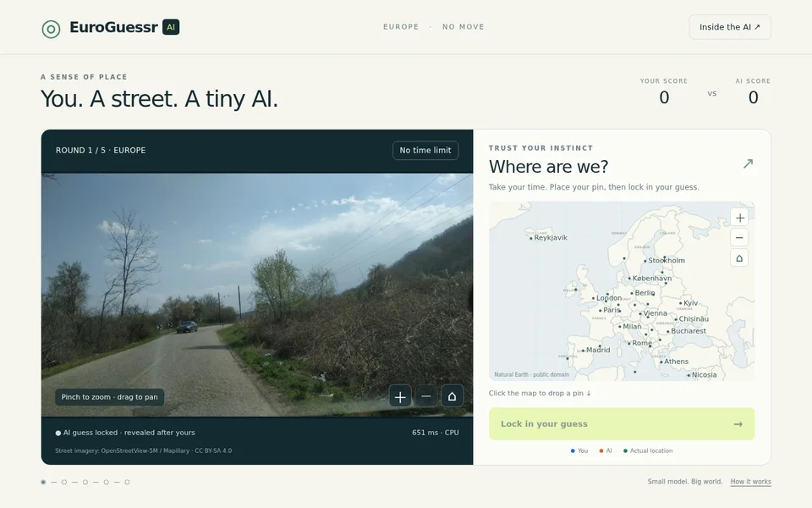Place your pin on Paris
The width and height of the screenshot is (812, 508).
pos(601,311)
